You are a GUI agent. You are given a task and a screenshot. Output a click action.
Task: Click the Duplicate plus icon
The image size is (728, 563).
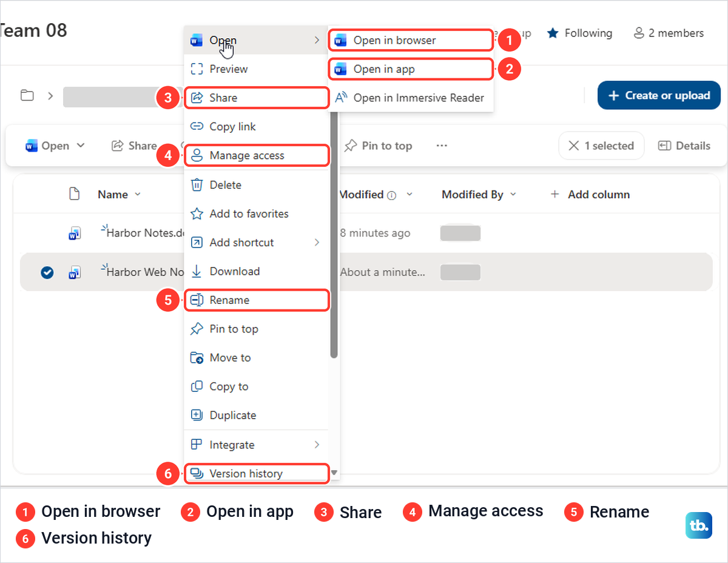click(197, 416)
